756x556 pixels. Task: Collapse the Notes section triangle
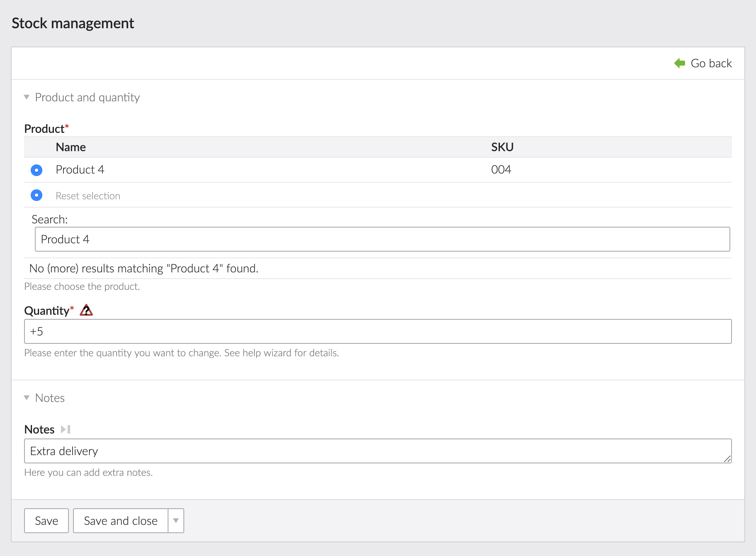point(27,398)
